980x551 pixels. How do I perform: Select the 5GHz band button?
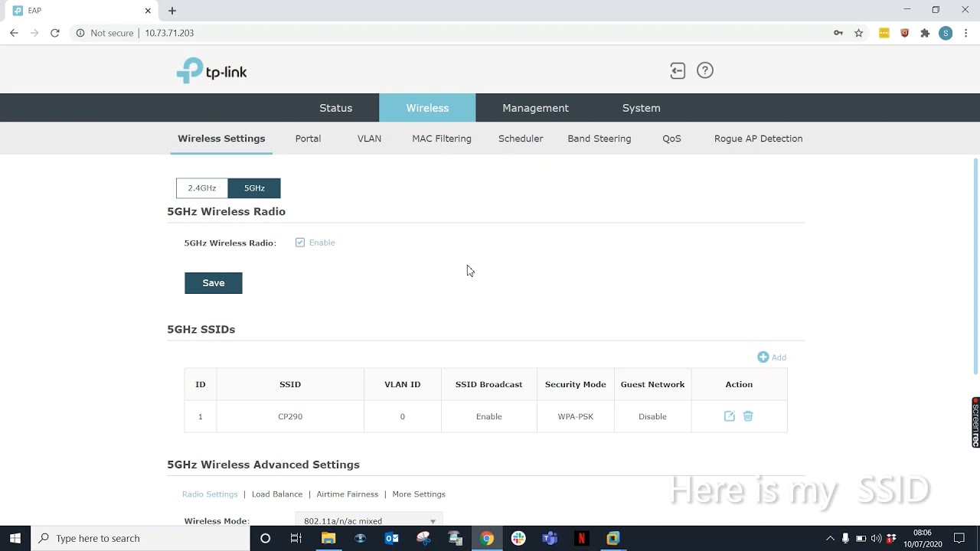pyautogui.click(x=254, y=188)
